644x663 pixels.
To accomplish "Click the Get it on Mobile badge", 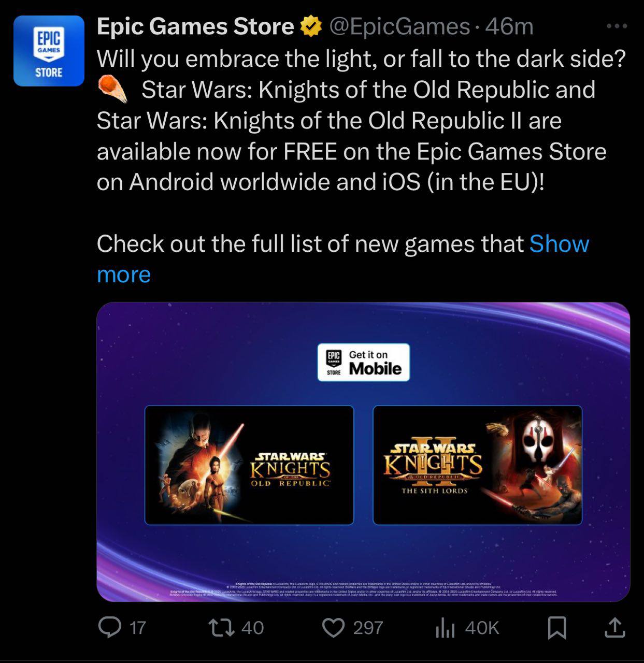I will (x=364, y=363).
